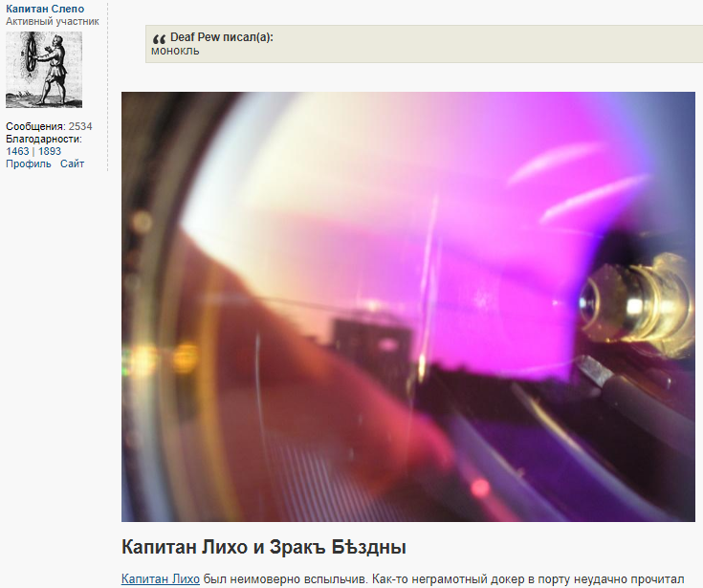This screenshot has height=588, width=703.
Task: Click the 'Благодарности:' label
Action: pyautogui.click(x=44, y=139)
